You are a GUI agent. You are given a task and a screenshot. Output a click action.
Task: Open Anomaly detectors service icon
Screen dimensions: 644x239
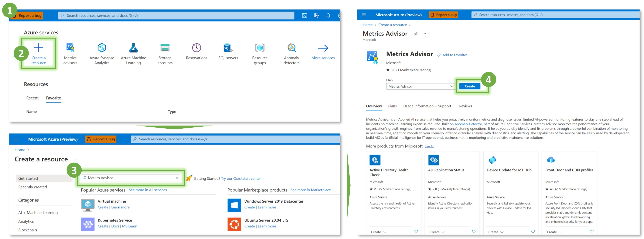(291, 48)
